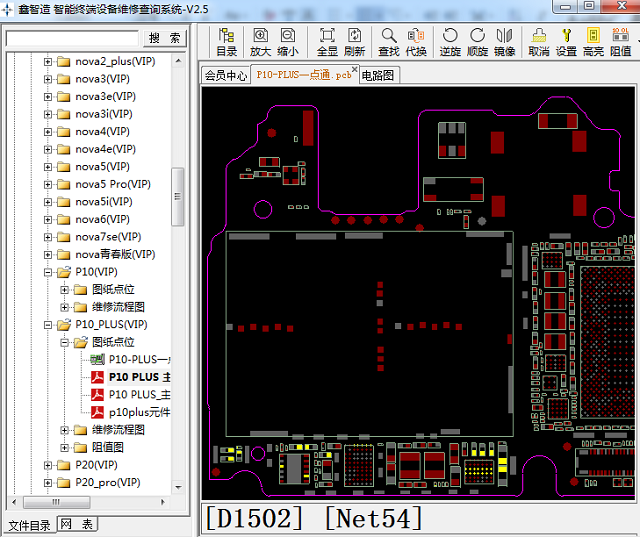Click the 阻值 resistance value icon
The height and width of the screenshot is (537, 640).
point(620,42)
